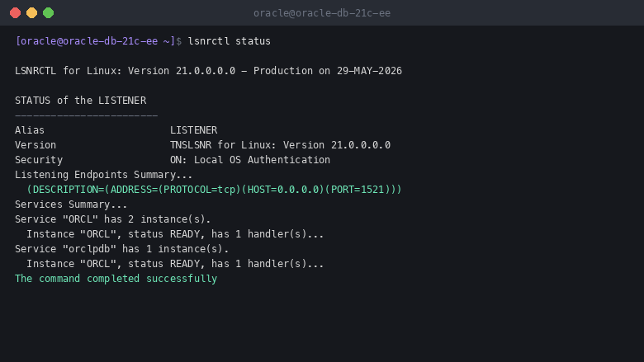
Task: Click the red close window button
Action: click(x=15, y=13)
